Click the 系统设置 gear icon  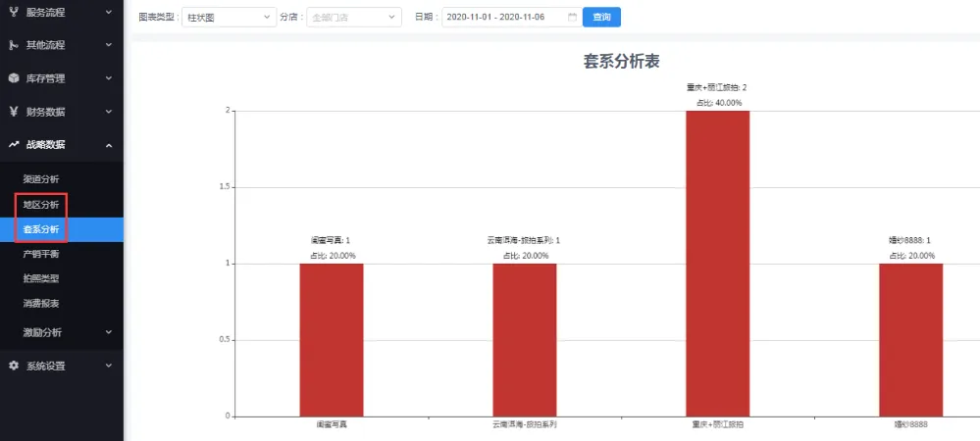[x=14, y=366]
